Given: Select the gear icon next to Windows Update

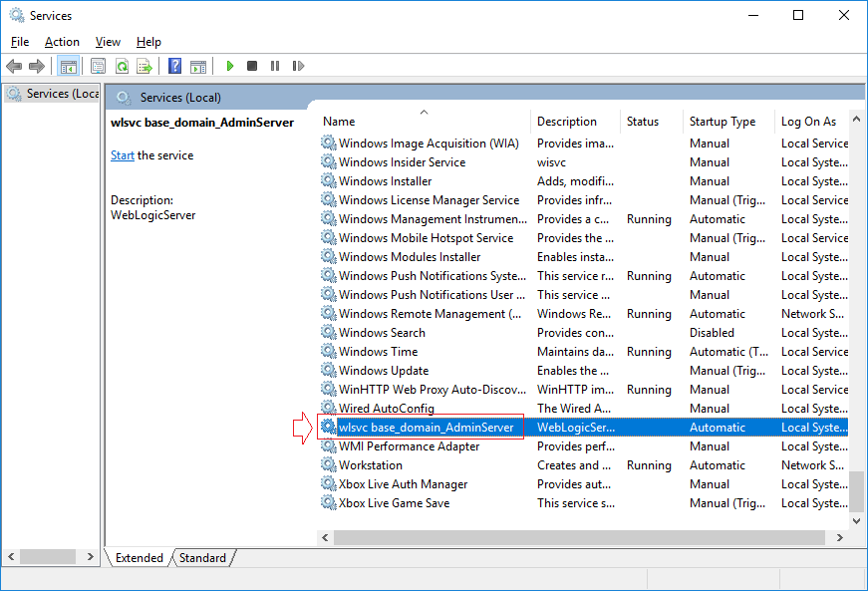Looking at the screenshot, I should (x=328, y=370).
